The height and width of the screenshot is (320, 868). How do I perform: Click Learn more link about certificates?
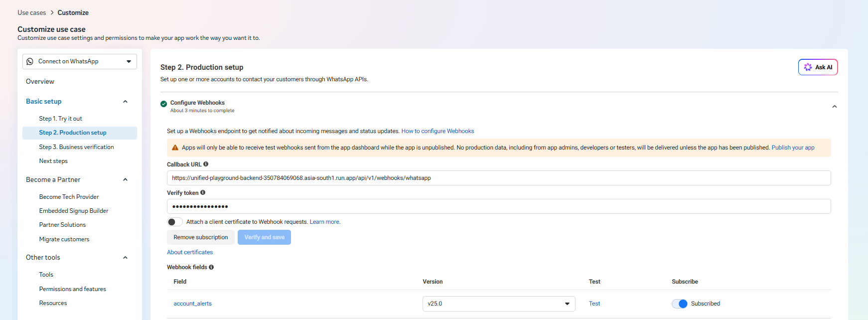coord(325,222)
